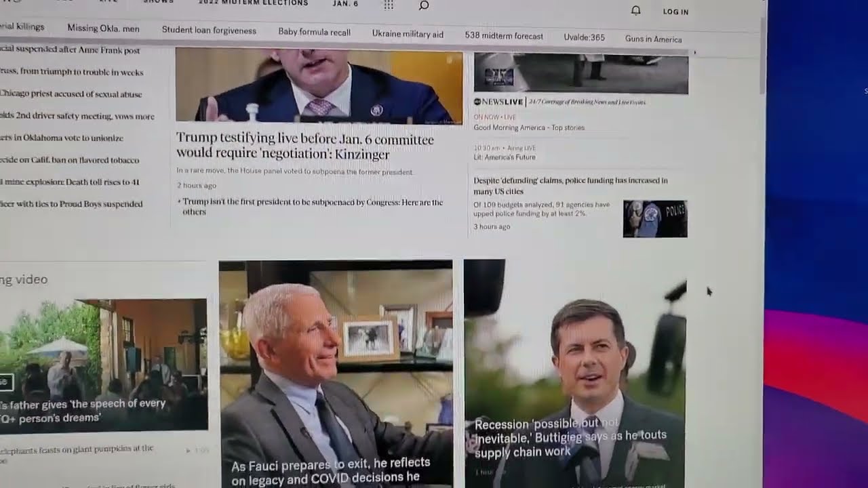This screenshot has height=488, width=868.
Task: Open police funding increased headline
Action: [x=570, y=186]
